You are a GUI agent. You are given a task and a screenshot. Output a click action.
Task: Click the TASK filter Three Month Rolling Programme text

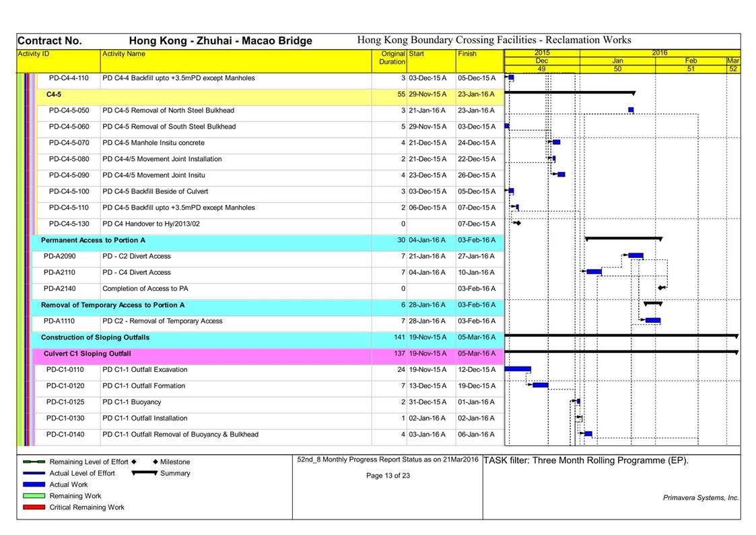tap(586, 461)
